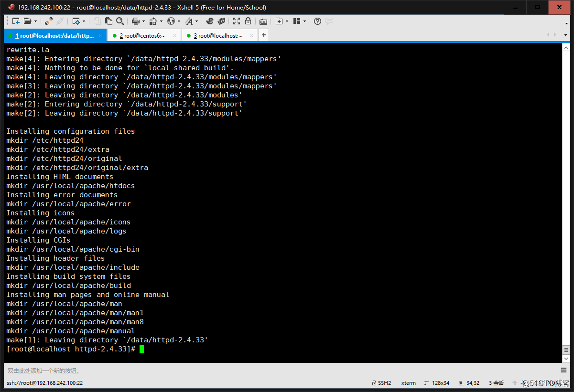Click the terminal prompt line [root@localhost httpd-2.4.33]#
The image size is (574, 392).
pyautogui.click(x=71, y=349)
